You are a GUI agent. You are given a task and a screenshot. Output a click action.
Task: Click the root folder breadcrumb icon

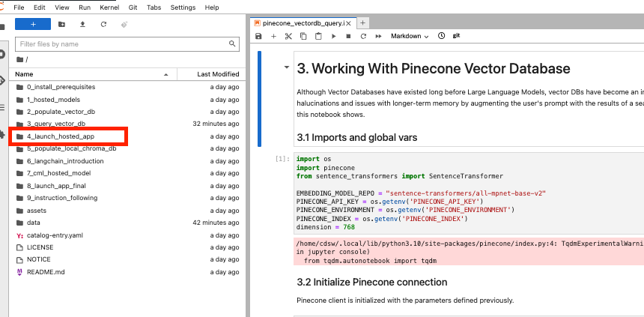pyautogui.click(x=19, y=60)
